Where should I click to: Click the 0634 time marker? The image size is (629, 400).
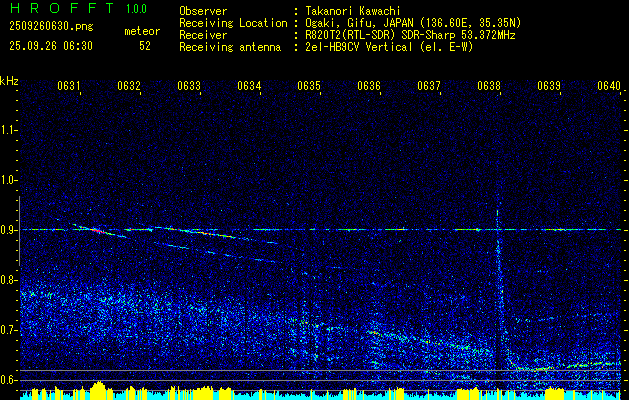pos(249,85)
